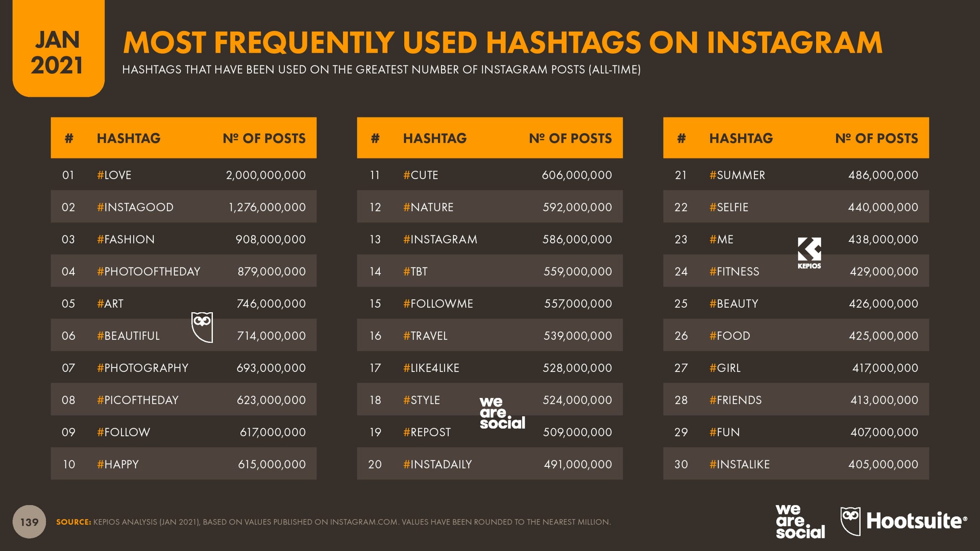Click the middle table's Nº OF POSTS header
The image size is (980, 551).
tap(570, 138)
